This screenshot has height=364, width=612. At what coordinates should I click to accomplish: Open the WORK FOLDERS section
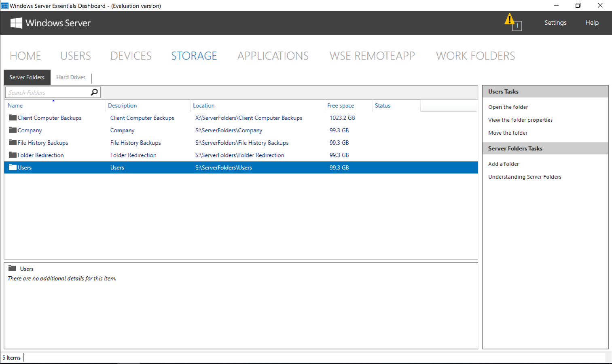click(475, 56)
